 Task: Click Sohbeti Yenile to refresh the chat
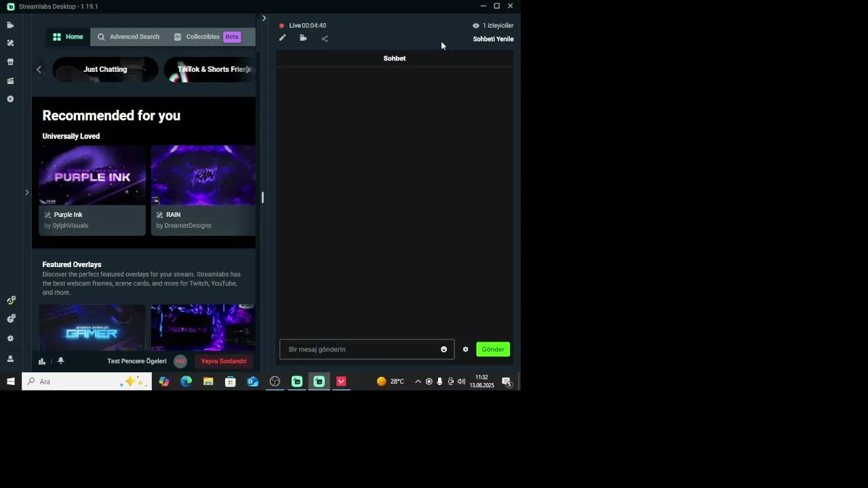coord(493,39)
